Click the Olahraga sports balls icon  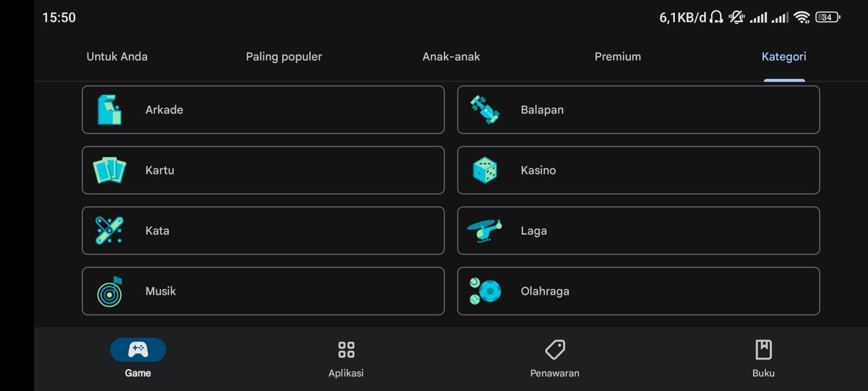coord(484,291)
